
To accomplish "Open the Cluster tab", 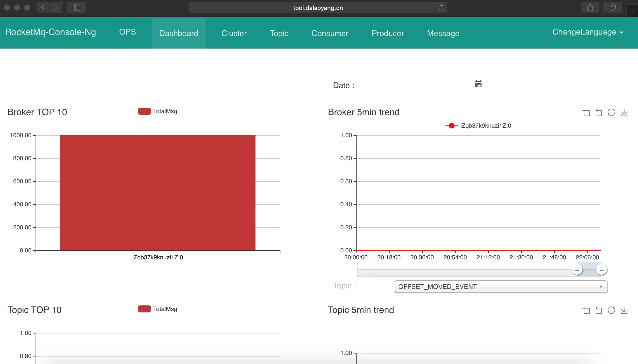I will coord(234,33).
